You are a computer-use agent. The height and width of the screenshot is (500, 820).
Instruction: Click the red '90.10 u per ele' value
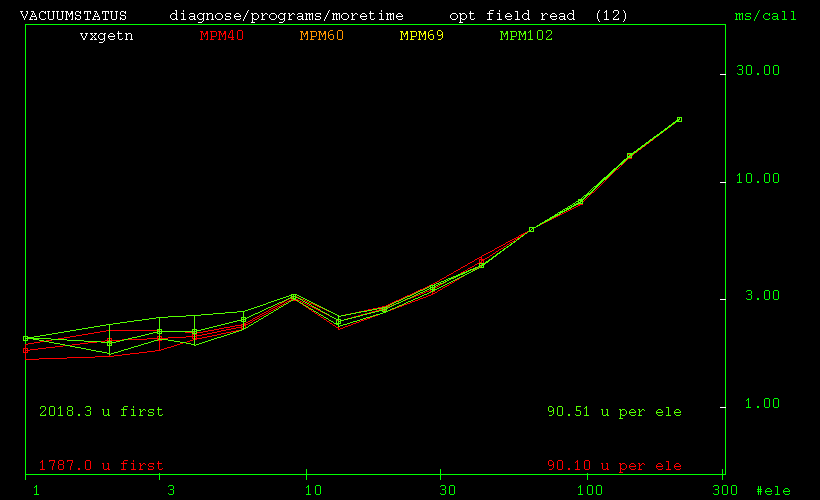614,465
